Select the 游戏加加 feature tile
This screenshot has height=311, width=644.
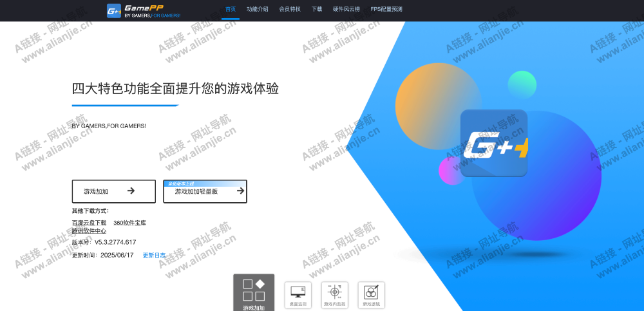click(x=254, y=292)
